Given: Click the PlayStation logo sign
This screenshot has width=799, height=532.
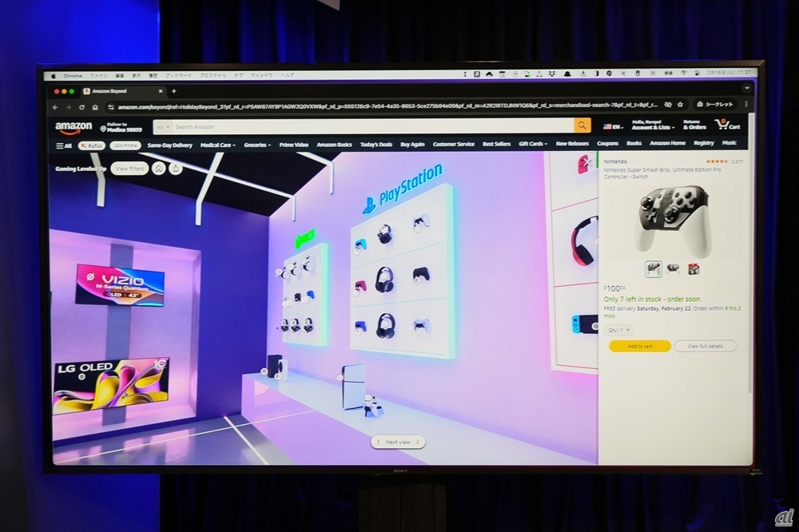Looking at the screenshot, I should click(403, 188).
